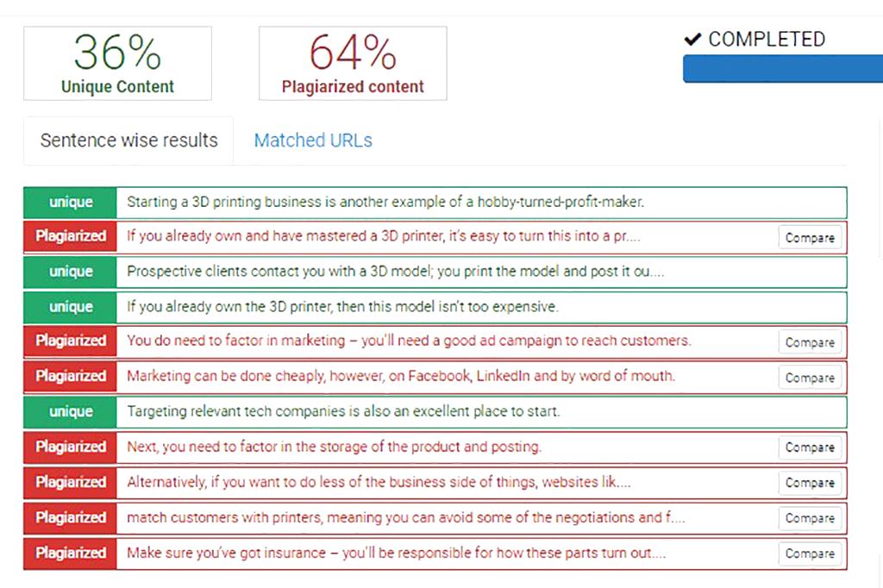Compare the Facebook and LinkedIn marketing sentence
883x588 pixels.
tap(809, 377)
